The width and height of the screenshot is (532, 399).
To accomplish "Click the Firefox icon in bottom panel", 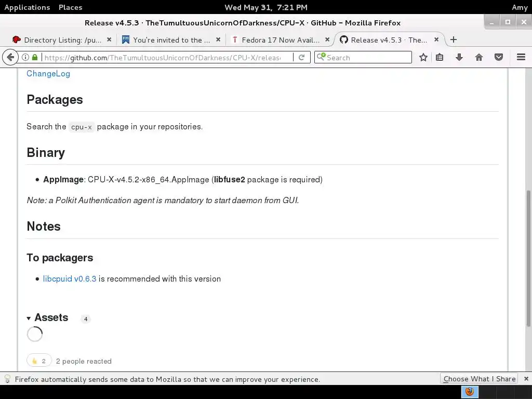I will point(470,392).
